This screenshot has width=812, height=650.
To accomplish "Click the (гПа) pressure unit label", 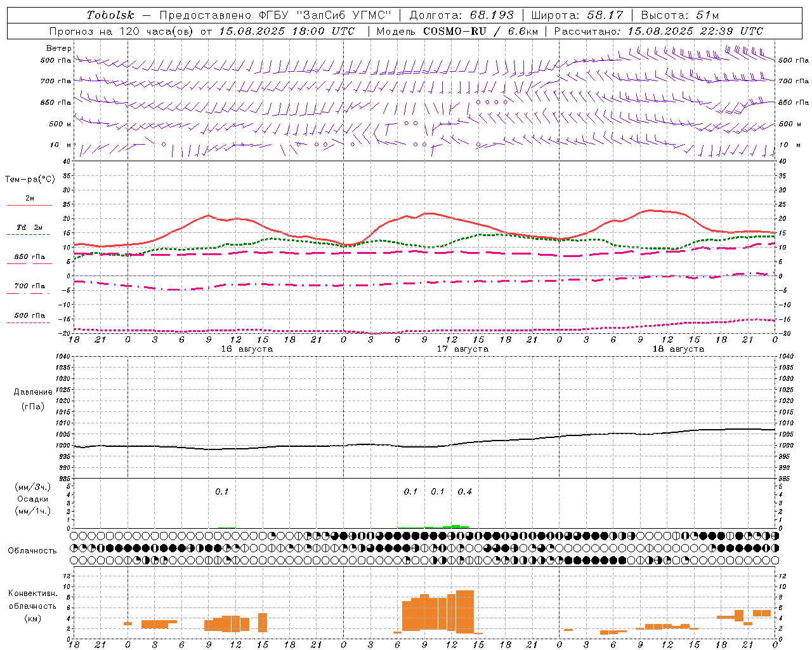I will coord(33,406).
